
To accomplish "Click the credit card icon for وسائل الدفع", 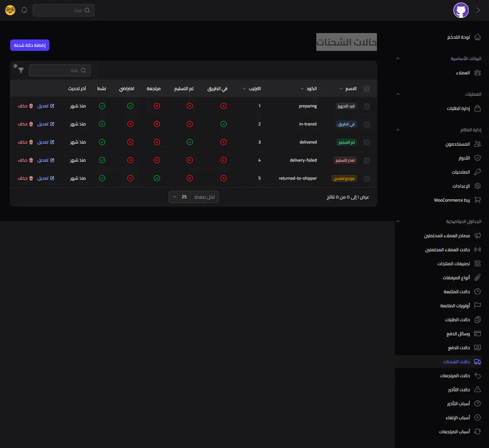I will point(477,333).
